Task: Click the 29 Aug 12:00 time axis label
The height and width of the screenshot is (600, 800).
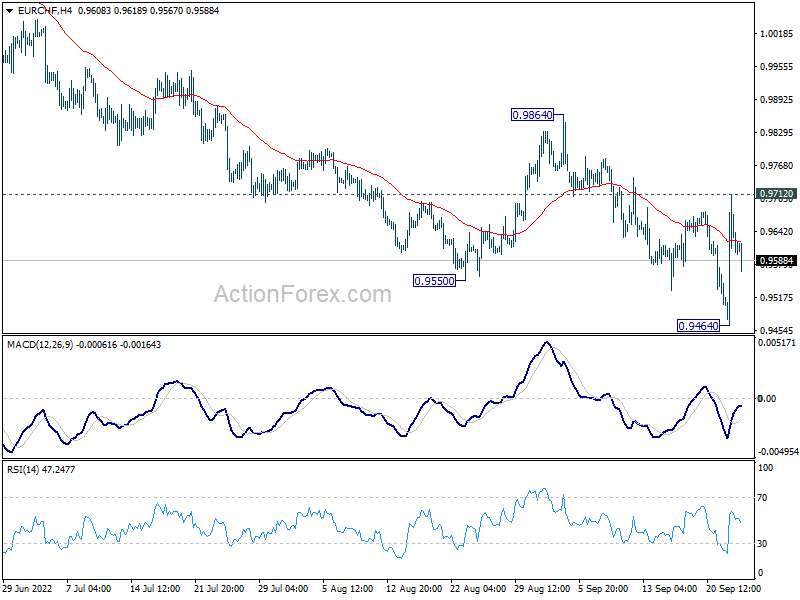Action: coord(542,588)
